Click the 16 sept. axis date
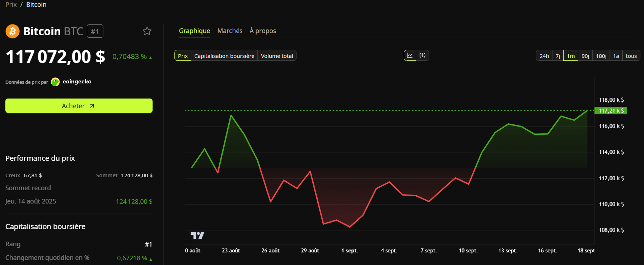644x265 pixels. click(x=548, y=251)
